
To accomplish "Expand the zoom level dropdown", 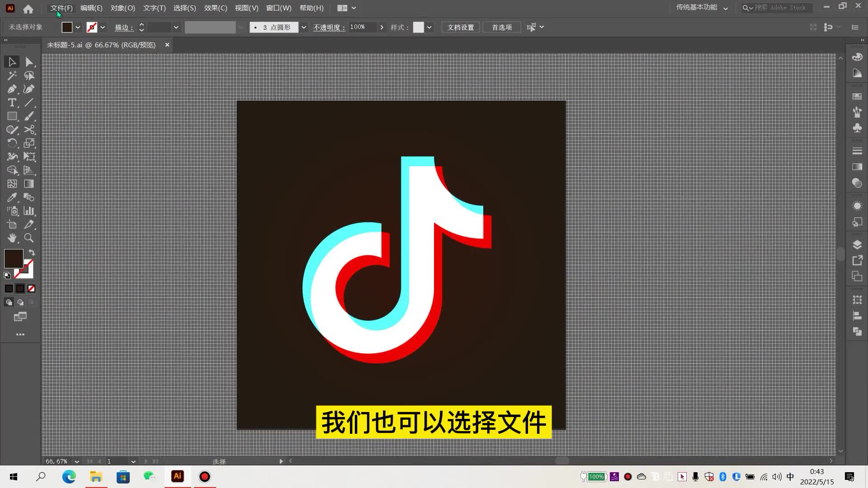I will click(77, 461).
